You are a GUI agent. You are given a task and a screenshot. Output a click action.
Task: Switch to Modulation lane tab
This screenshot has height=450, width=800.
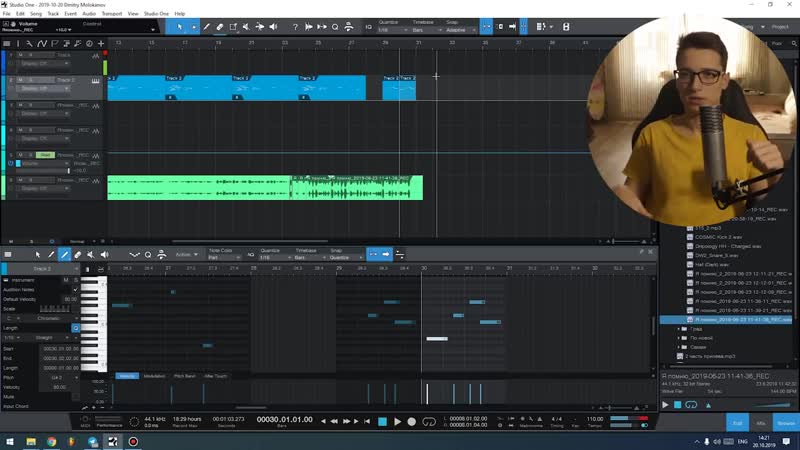[x=154, y=376]
